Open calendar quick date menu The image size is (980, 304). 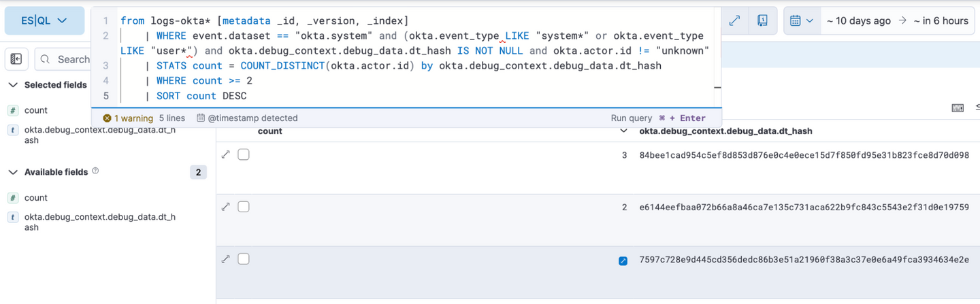801,20
